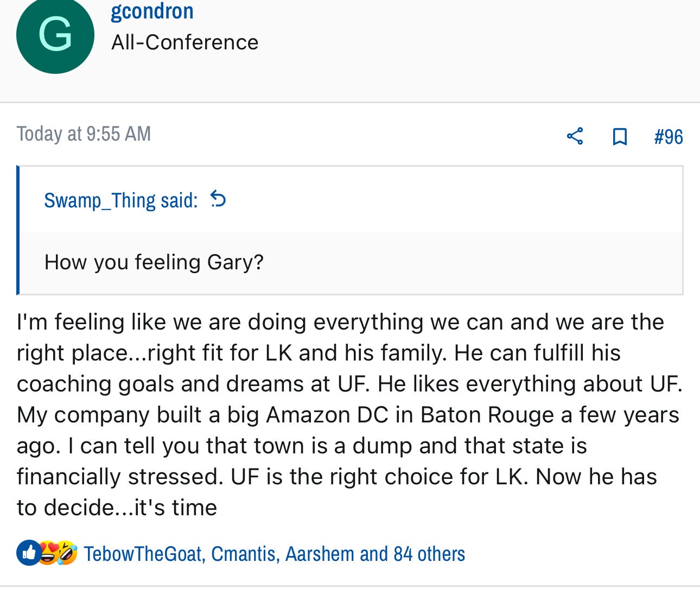Click the heart-eyes reaction emoji

point(48,553)
